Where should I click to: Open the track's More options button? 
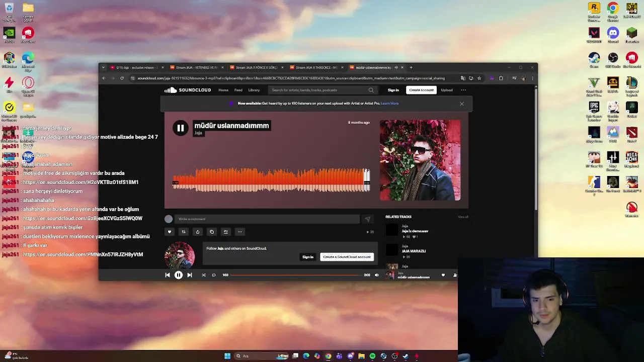pyautogui.click(x=240, y=232)
